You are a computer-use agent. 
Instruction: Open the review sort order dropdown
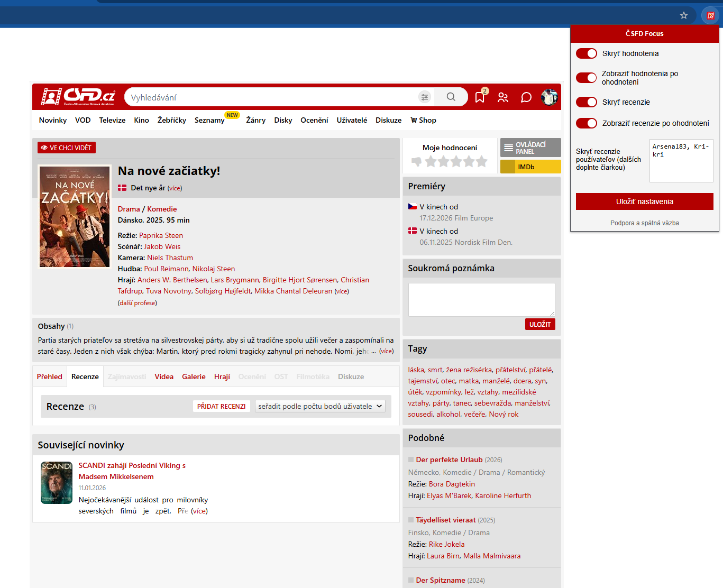pos(320,406)
